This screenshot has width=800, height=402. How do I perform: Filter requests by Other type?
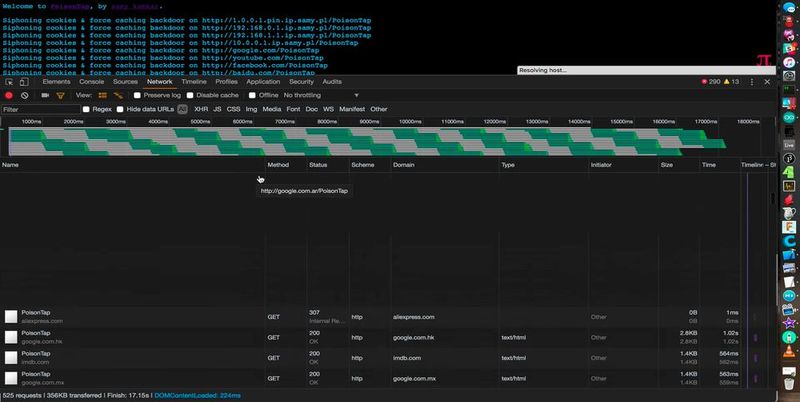click(379, 109)
